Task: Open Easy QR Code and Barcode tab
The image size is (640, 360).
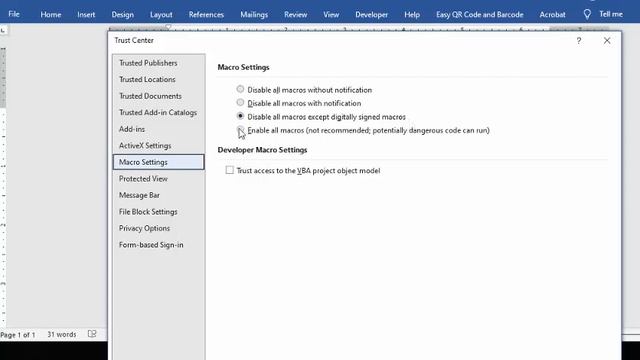Action: 480,15
